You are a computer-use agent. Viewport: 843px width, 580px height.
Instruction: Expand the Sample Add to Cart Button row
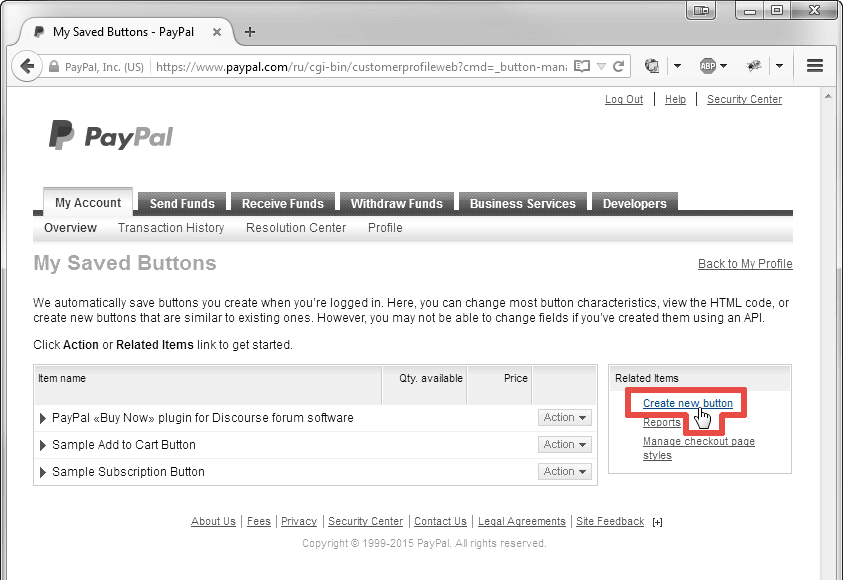coord(43,445)
